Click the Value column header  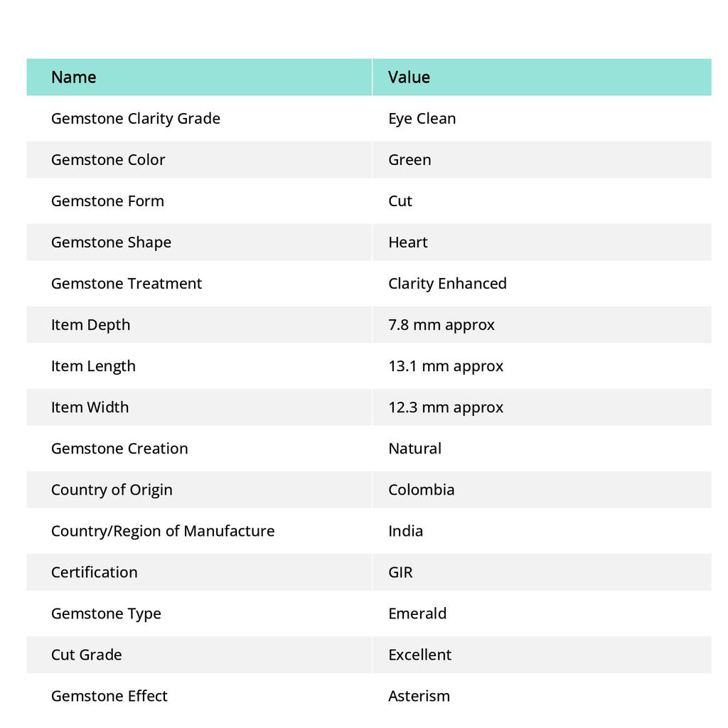[409, 77]
